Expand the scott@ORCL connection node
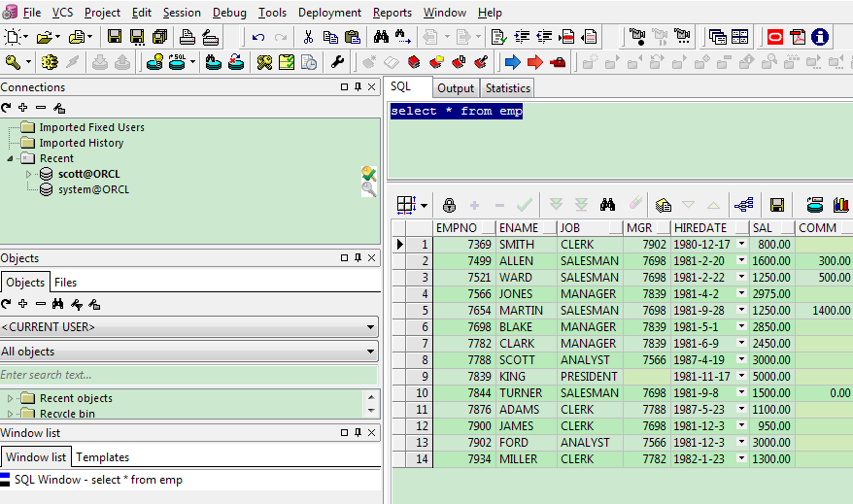This screenshot has height=504, width=853. point(29,174)
